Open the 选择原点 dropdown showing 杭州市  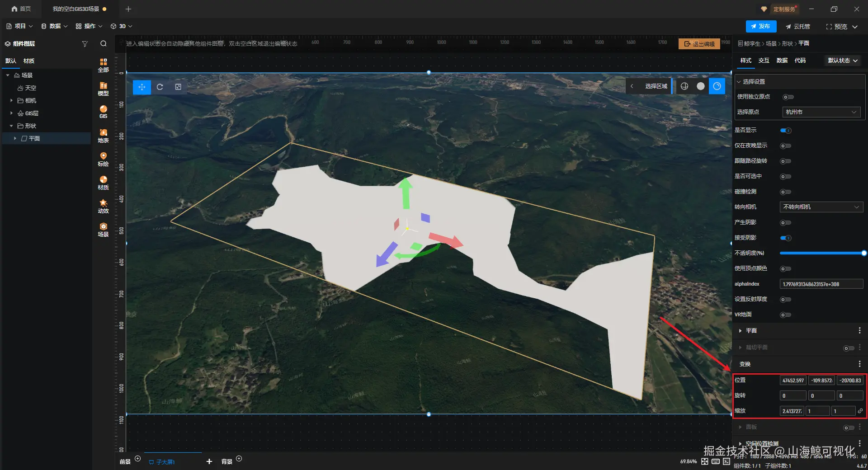(x=821, y=112)
